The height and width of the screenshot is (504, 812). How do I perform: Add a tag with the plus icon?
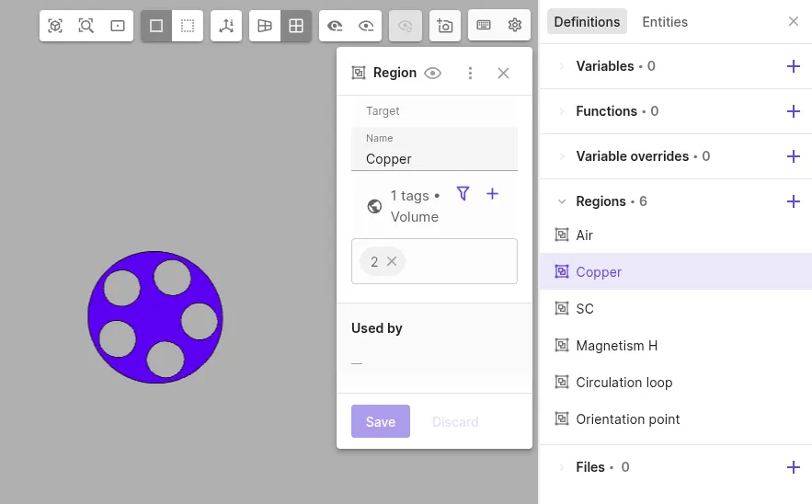[x=493, y=194]
